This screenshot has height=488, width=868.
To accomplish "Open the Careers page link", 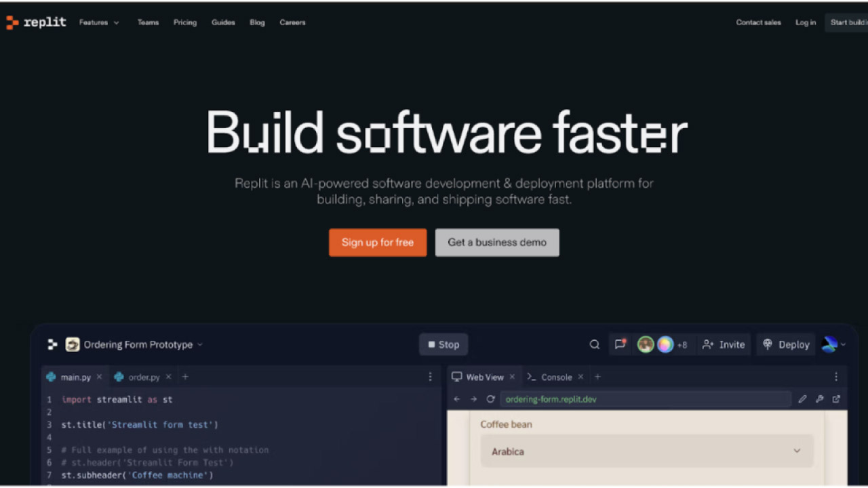I will pos(292,22).
